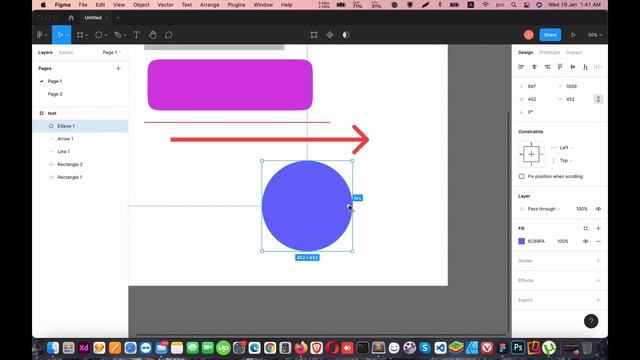Click the layer opacity 100% field

tap(582, 209)
